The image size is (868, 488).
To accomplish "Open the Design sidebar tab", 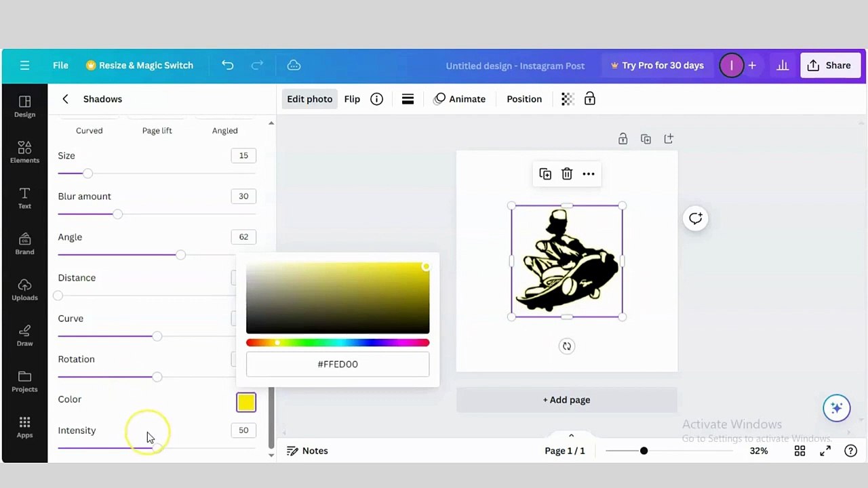I will (24, 106).
